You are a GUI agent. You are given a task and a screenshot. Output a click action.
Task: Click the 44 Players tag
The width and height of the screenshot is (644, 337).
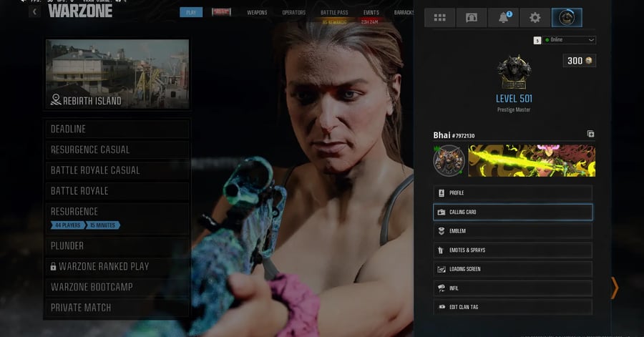tap(68, 225)
